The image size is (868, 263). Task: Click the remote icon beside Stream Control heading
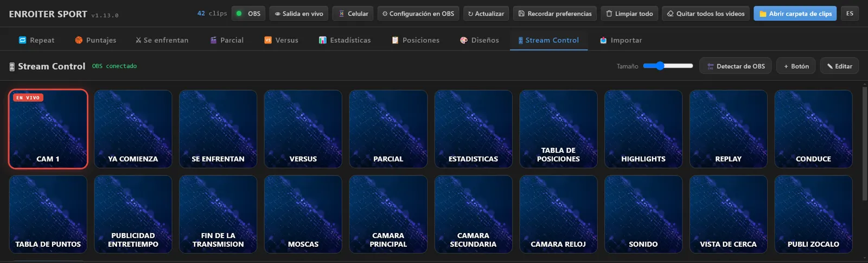[x=12, y=67]
